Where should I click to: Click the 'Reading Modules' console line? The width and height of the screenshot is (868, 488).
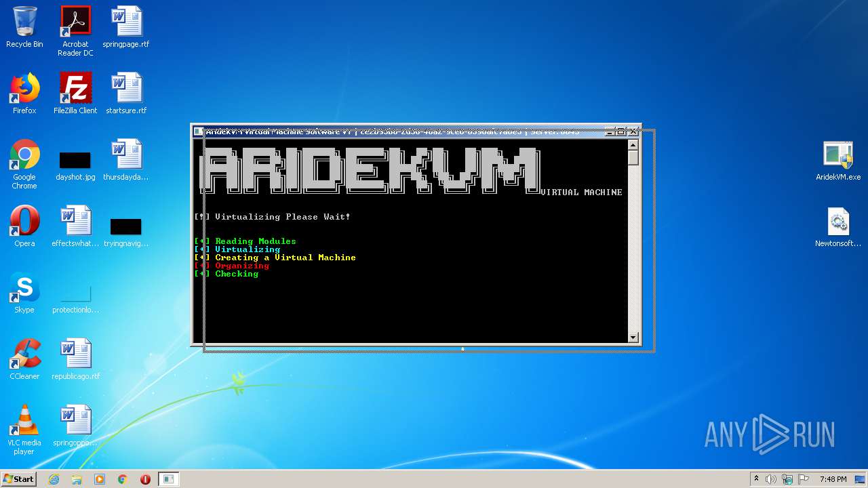pyautogui.click(x=245, y=241)
